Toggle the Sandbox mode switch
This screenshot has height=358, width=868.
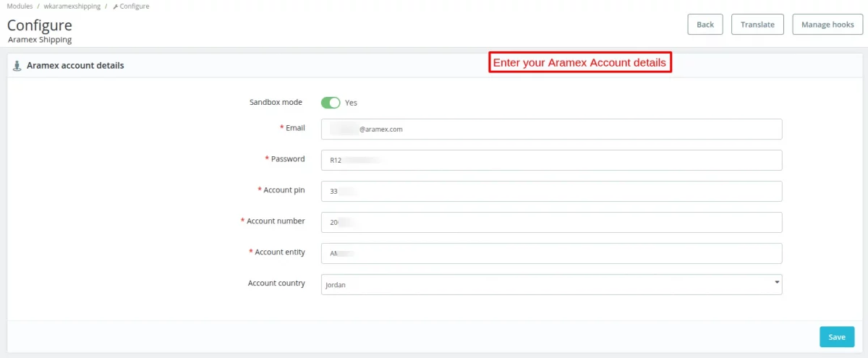331,103
